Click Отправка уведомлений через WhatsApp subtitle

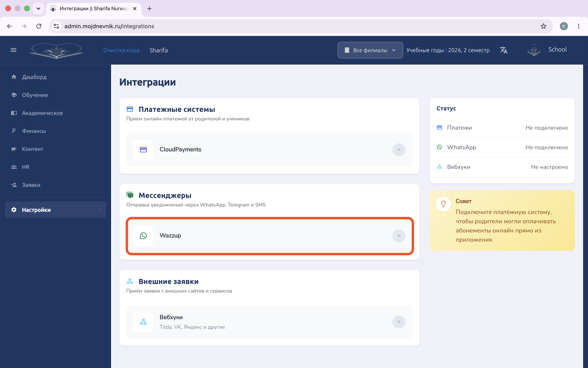(x=196, y=205)
